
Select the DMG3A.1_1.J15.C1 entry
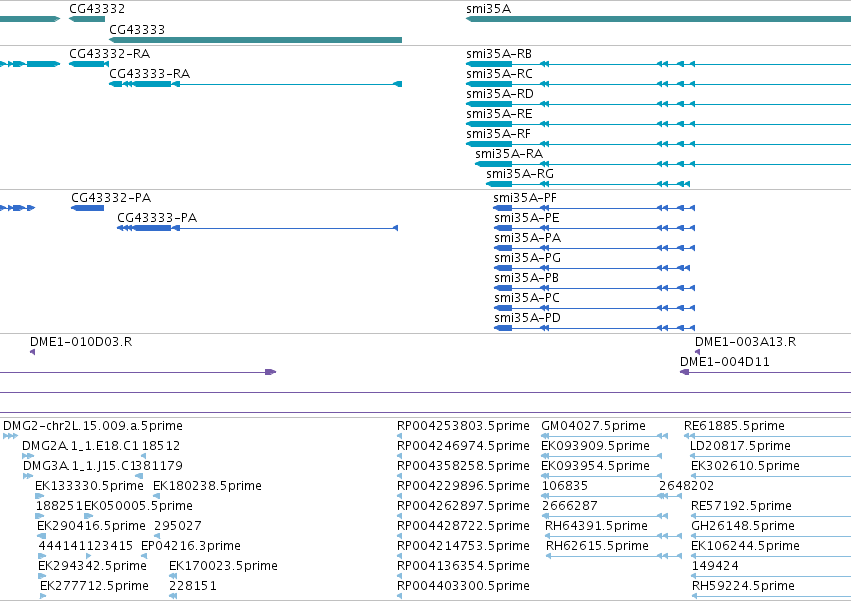coord(80,466)
